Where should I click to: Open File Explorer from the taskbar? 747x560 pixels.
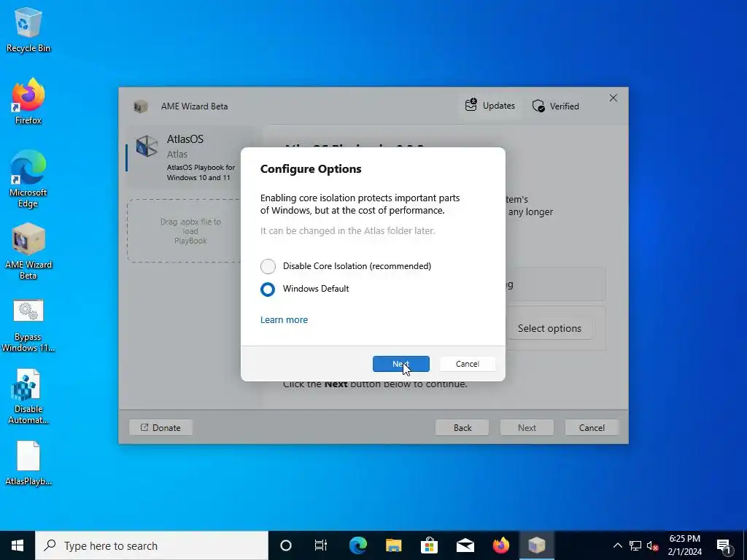pyautogui.click(x=393, y=545)
